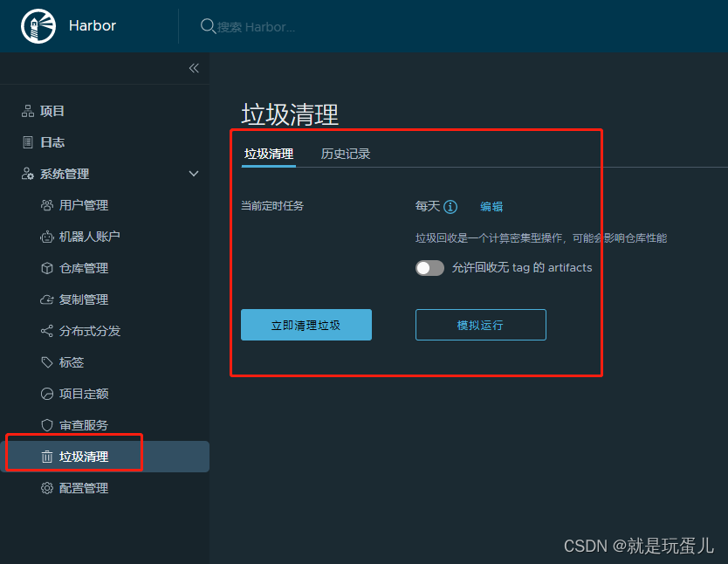728x564 pixels.
Task: Click the search magnifier icon
Action: click(x=207, y=26)
